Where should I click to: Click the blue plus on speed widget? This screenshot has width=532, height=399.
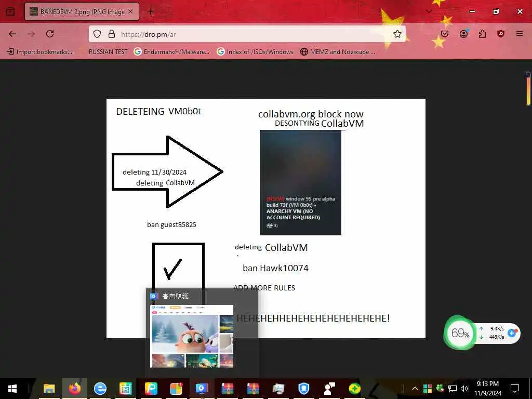point(512,333)
